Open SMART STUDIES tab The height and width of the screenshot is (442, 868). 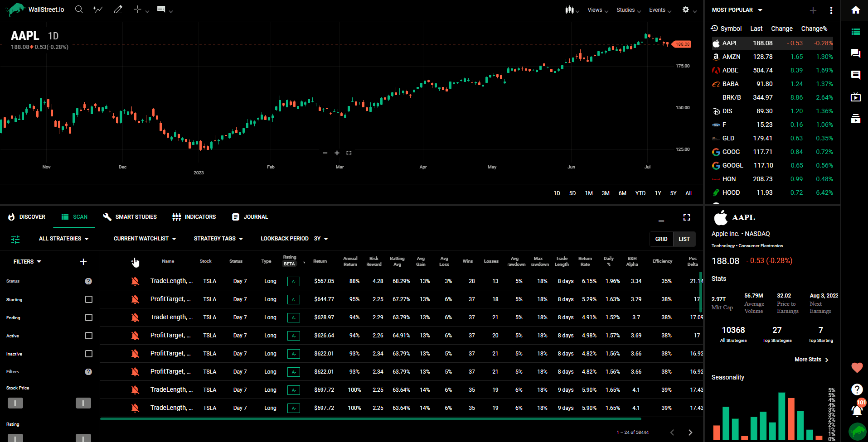tap(130, 217)
